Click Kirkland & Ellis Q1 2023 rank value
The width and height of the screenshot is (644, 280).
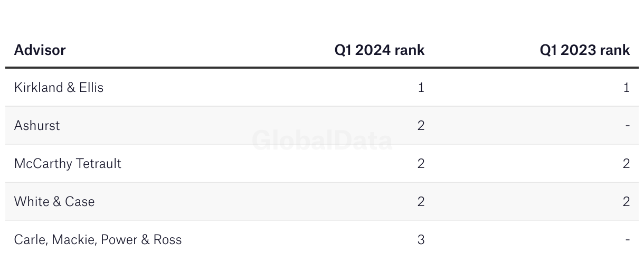626,87
